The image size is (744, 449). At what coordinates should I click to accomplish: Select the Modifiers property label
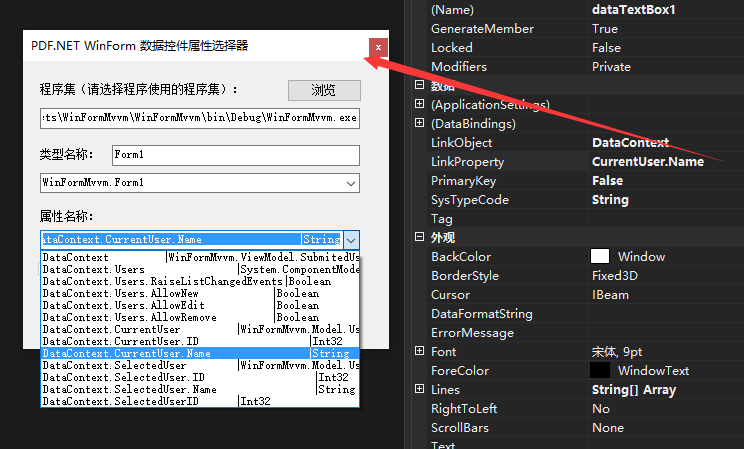click(459, 67)
